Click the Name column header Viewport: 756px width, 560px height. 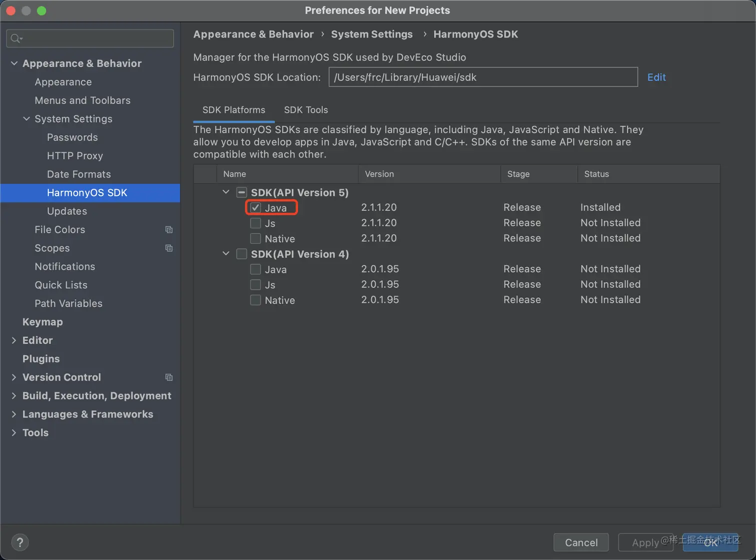click(x=287, y=174)
